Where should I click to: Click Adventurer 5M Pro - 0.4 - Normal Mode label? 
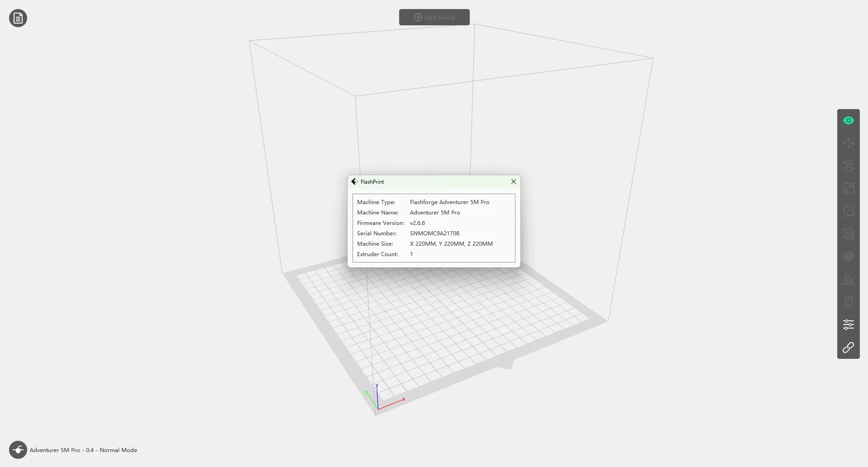pyautogui.click(x=83, y=450)
